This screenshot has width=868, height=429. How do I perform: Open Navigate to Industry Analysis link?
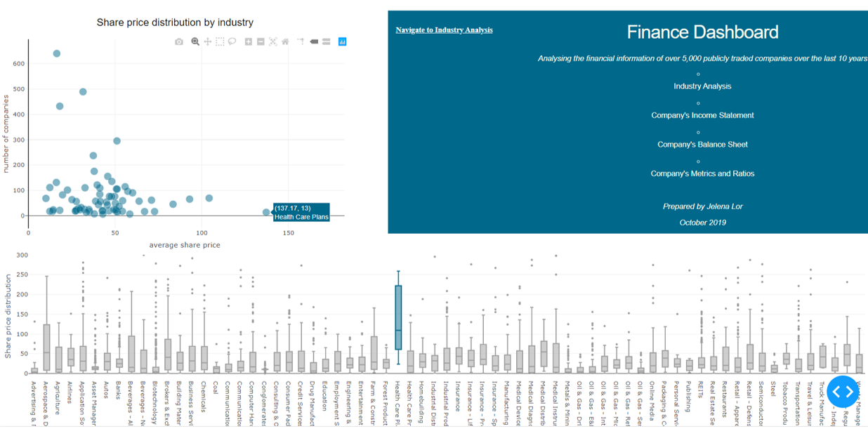point(444,30)
